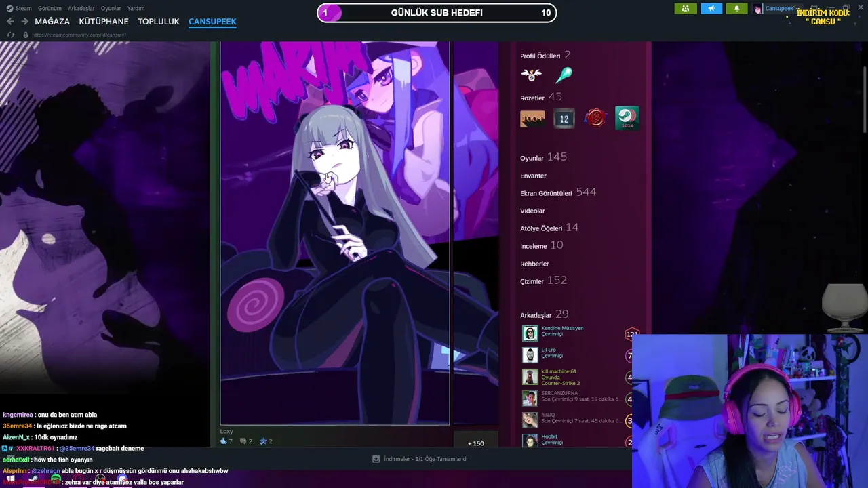Image resolution: width=868 pixels, height=488 pixels.
Task: Open Spotify from the taskbar
Action: (x=56, y=480)
